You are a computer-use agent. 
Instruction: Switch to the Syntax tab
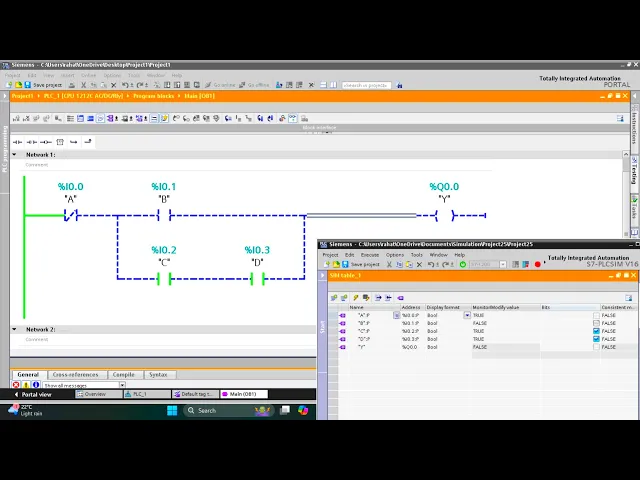158,374
